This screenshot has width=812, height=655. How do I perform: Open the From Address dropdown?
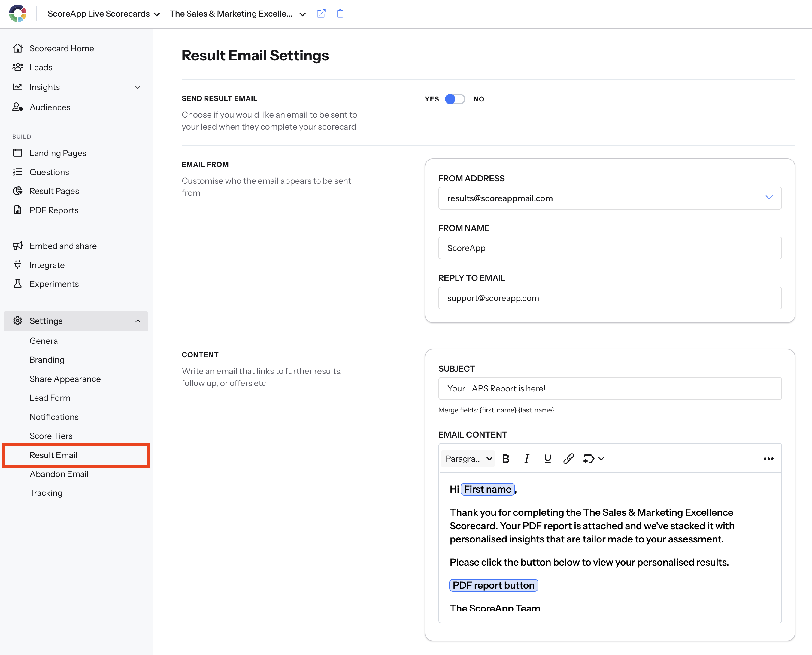point(610,198)
